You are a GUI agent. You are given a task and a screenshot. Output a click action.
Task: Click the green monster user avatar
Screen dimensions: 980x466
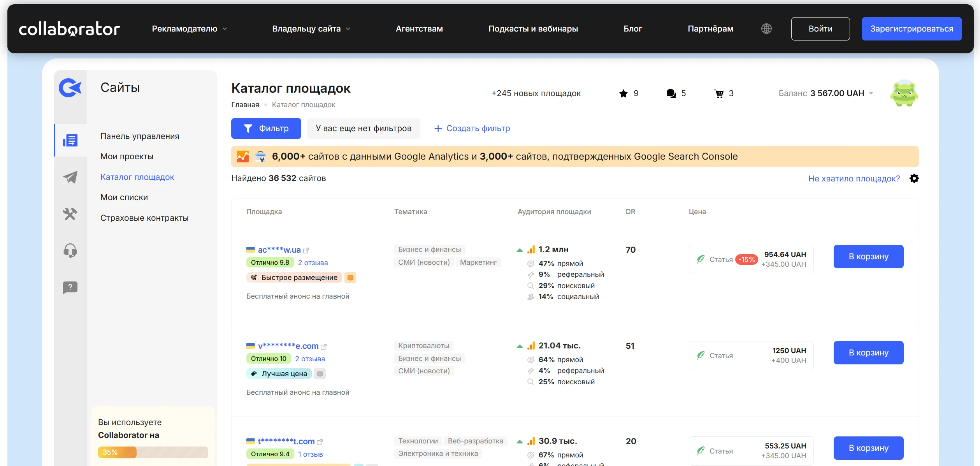[x=904, y=93]
